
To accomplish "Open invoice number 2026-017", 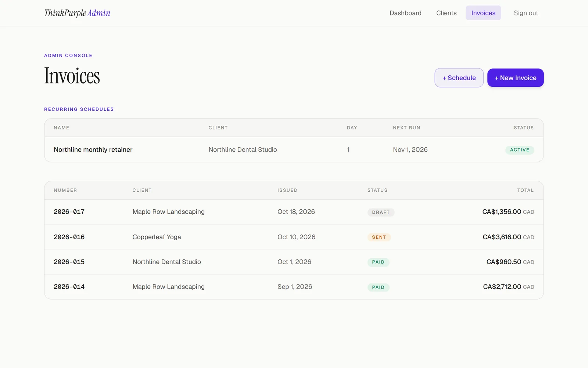I will point(69,212).
